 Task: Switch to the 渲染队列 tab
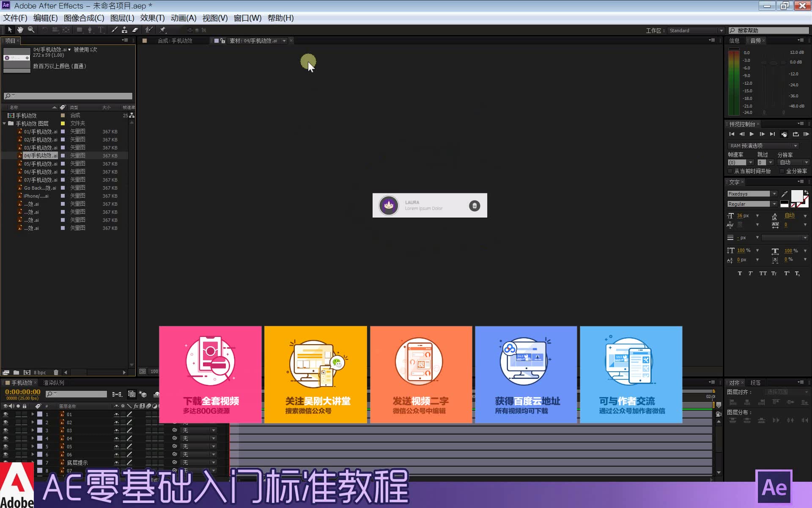(x=54, y=383)
